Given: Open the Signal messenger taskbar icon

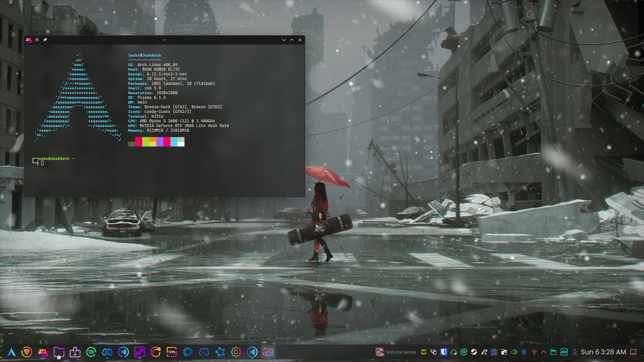Looking at the screenshot, I should (188, 352).
